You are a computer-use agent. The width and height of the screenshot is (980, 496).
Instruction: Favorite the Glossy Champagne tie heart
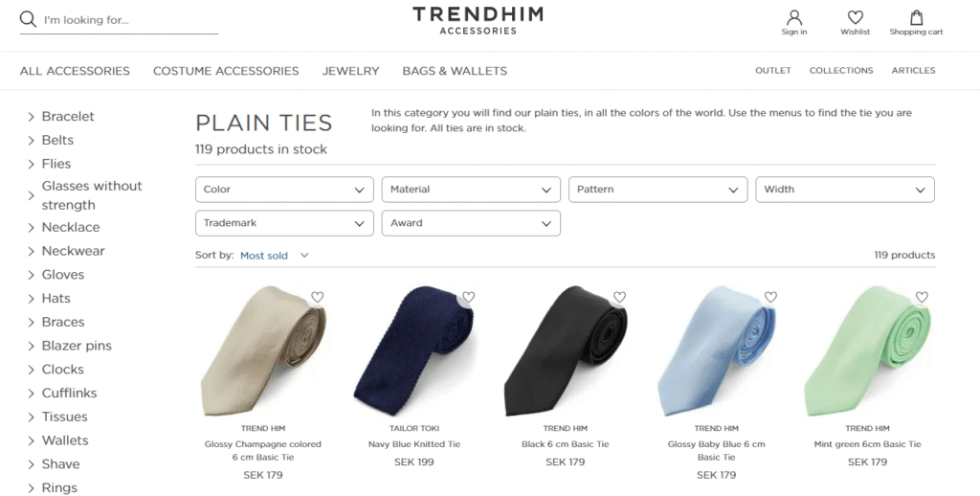point(318,297)
